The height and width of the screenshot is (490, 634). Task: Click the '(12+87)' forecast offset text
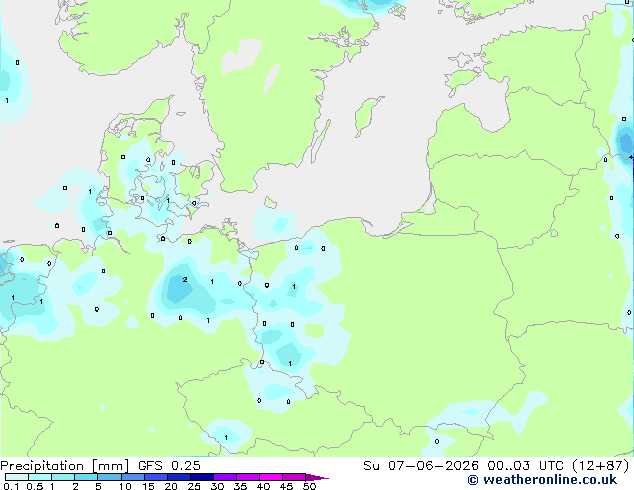(x=601, y=466)
